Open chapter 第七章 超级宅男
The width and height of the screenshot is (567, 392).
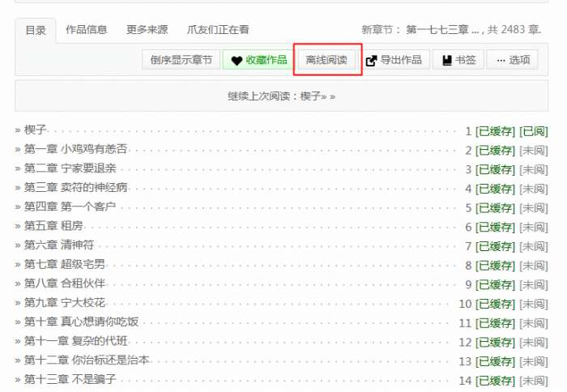(x=64, y=264)
